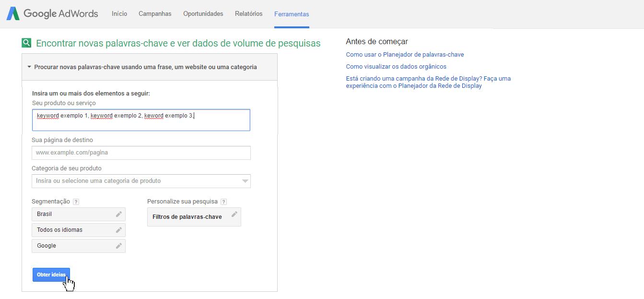The width and height of the screenshot is (644, 299).
Task: Select the Ferramentas tab
Action: pyautogui.click(x=292, y=14)
